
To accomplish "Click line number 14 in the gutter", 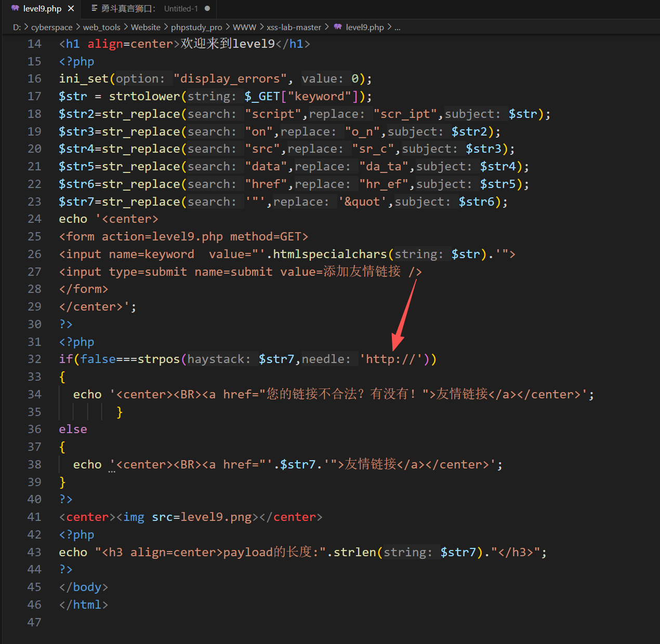I will 34,44.
